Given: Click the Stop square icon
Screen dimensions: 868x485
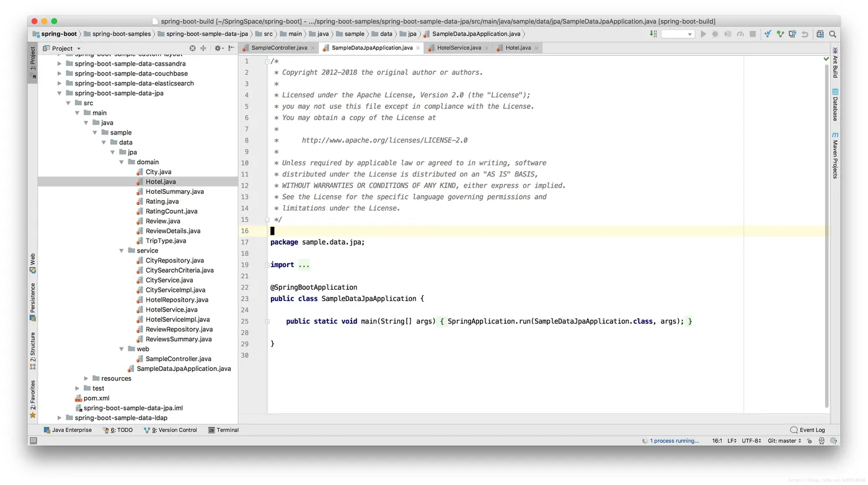Looking at the screenshot, I should coord(753,34).
